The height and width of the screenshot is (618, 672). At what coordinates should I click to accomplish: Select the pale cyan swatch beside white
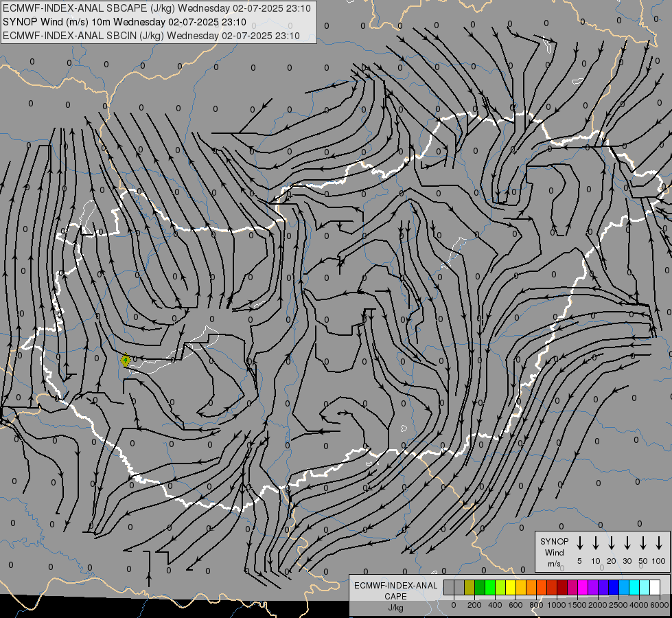(x=644, y=587)
